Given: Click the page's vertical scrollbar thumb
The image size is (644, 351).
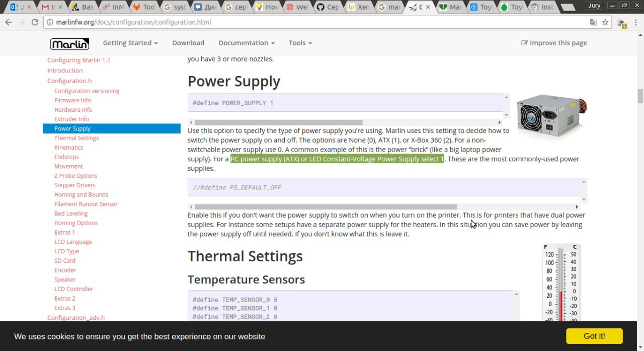Looking at the screenshot, I should tap(640, 96).
